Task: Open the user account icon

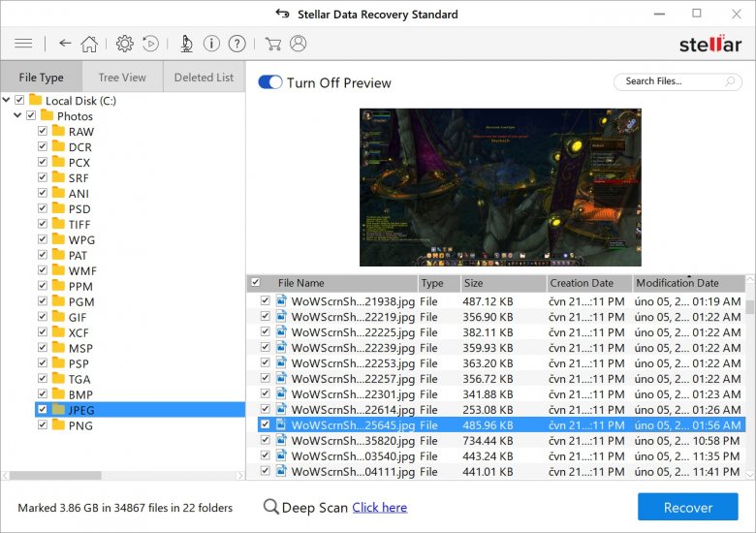Action: (298, 44)
